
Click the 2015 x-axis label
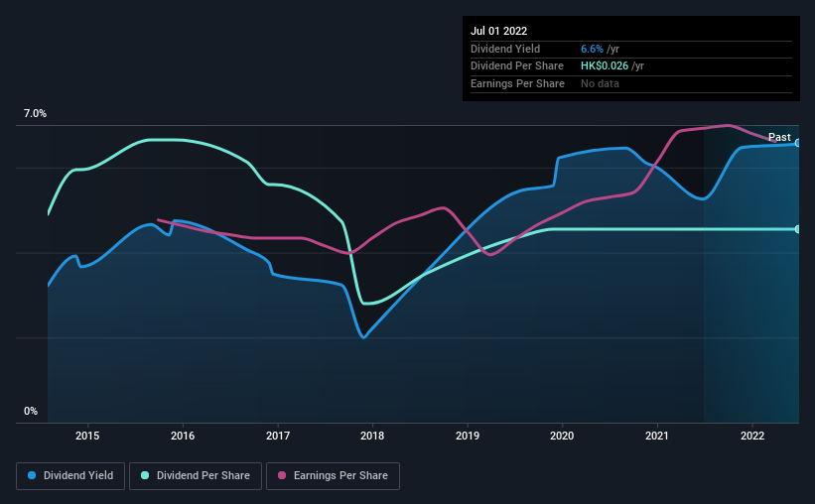[x=87, y=436]
